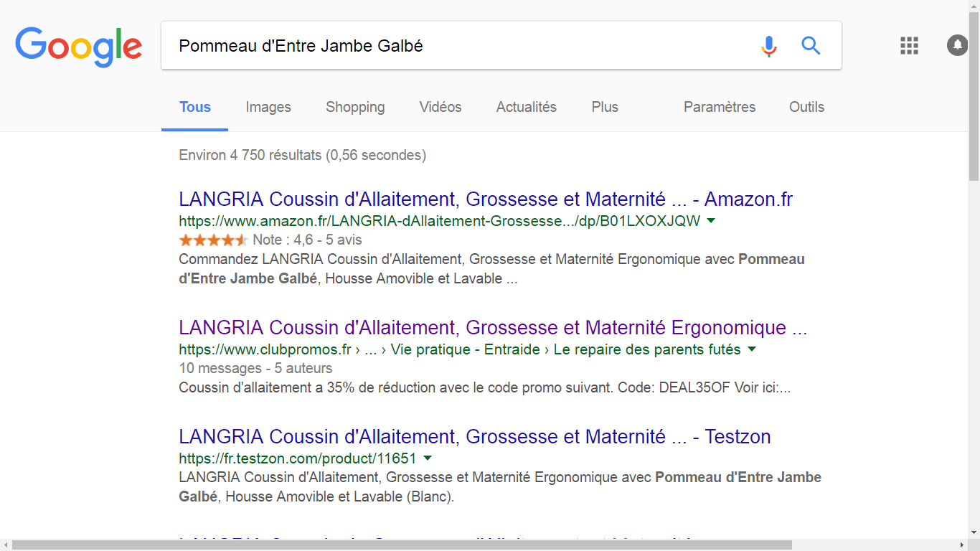The image size is (980, 551).
Task: Open the Actualités tab
Action: tap(527, 107)
